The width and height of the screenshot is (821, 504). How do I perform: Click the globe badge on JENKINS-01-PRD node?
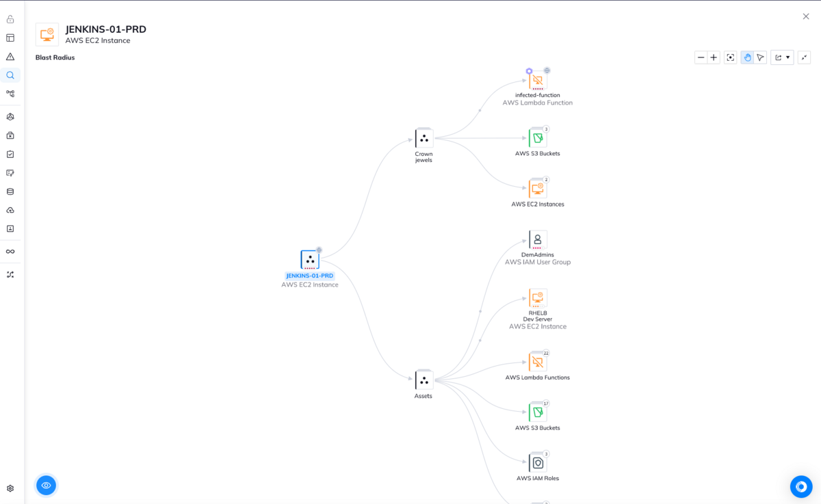click(319, 250)
